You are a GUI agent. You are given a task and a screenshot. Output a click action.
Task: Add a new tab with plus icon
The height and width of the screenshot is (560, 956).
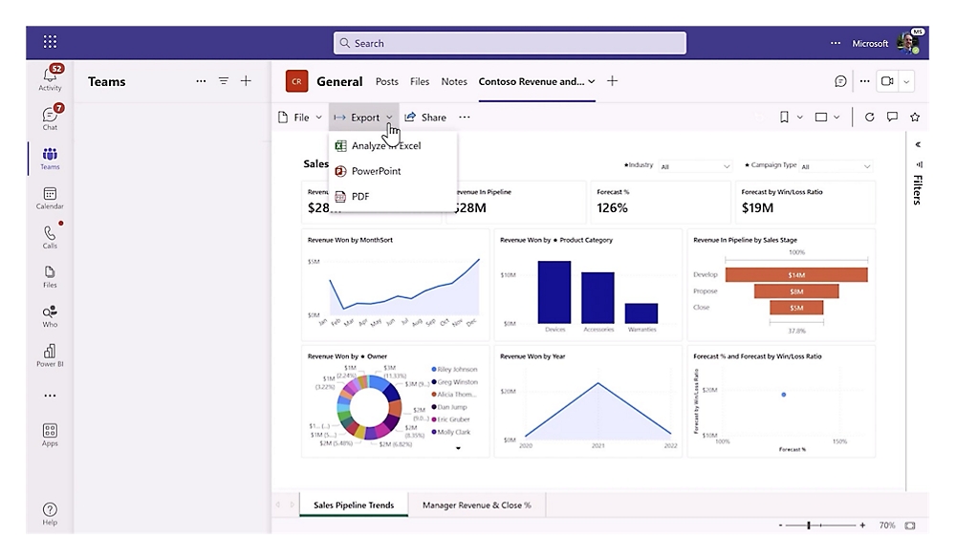612,81
